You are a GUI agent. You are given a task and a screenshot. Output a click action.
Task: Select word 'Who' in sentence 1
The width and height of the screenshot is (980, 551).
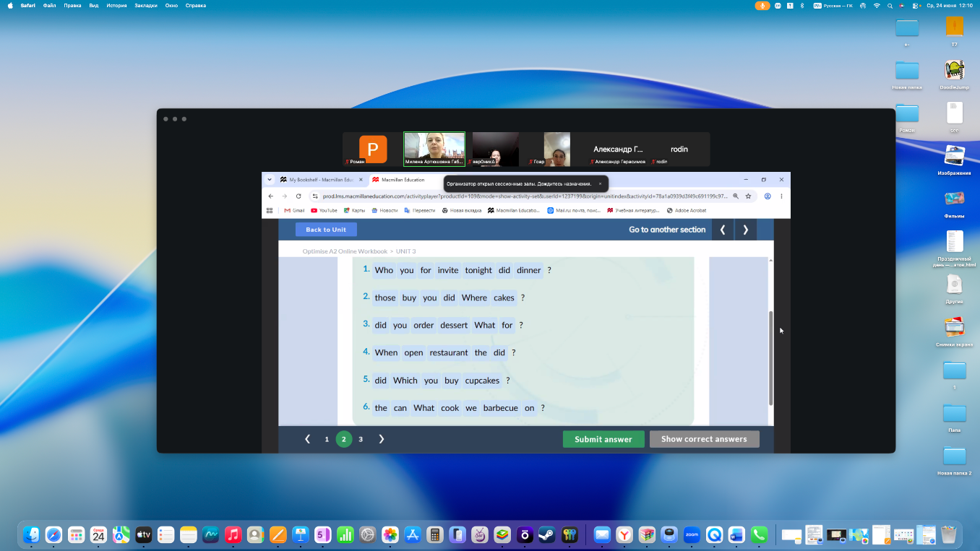click(384, 270)
